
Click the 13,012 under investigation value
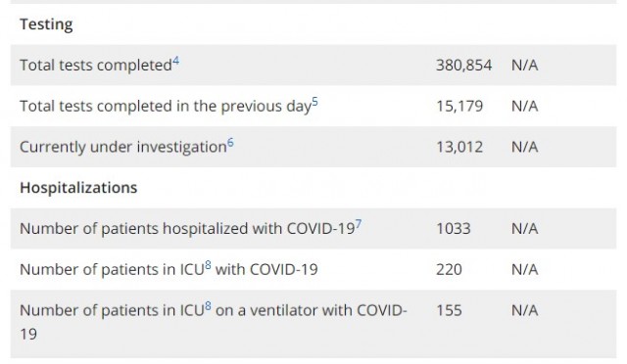click(459, 147)
